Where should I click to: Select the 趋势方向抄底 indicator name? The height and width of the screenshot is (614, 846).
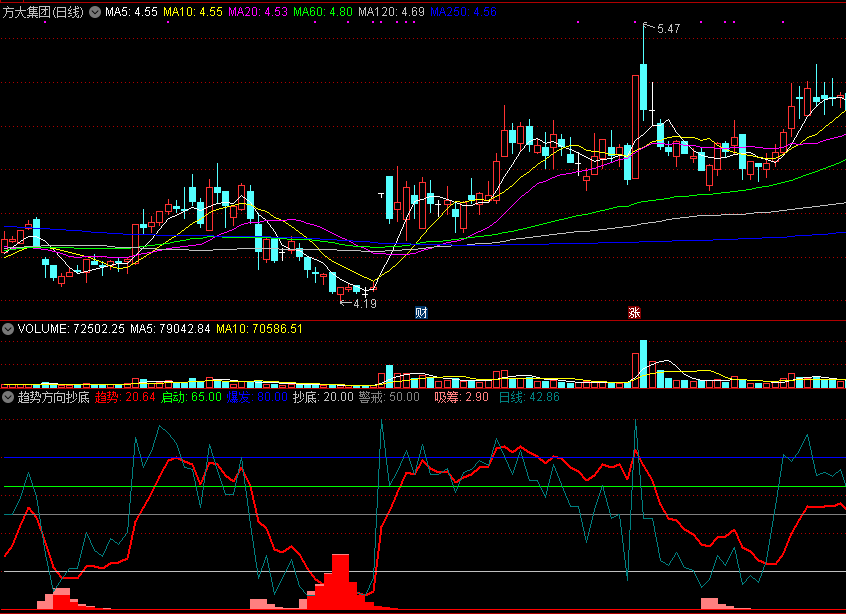[x=53, y=398]
